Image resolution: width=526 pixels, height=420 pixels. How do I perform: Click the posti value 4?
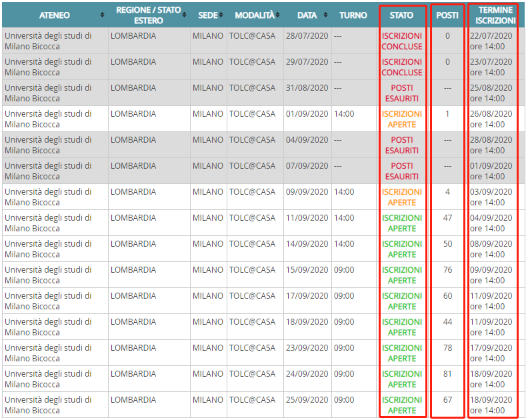pyautogui.click(x=447, y=192)
